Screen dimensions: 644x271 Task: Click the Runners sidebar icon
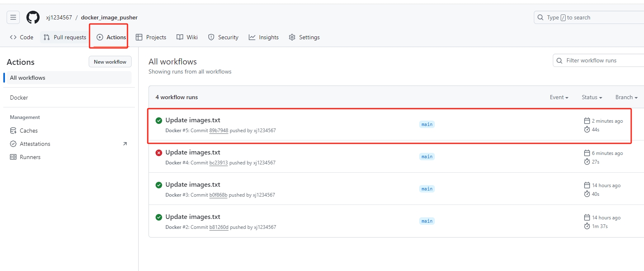click(x=14, y=157)
